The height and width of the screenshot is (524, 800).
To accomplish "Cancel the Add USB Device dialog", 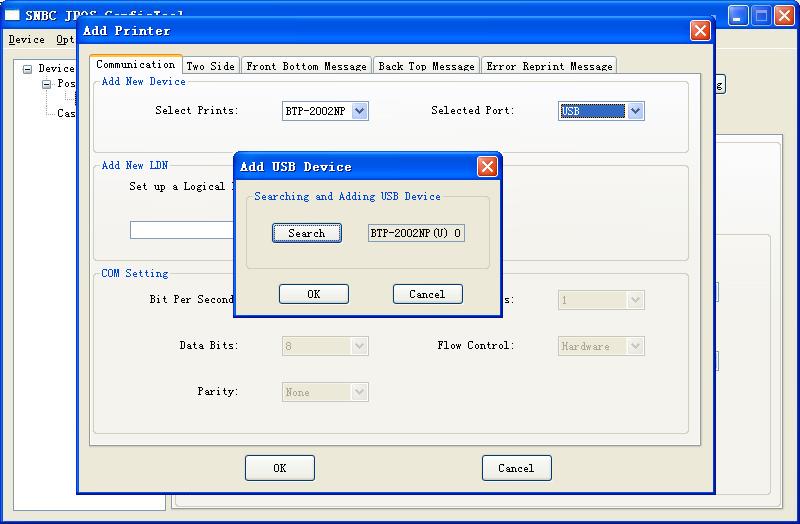I will 428,294.
